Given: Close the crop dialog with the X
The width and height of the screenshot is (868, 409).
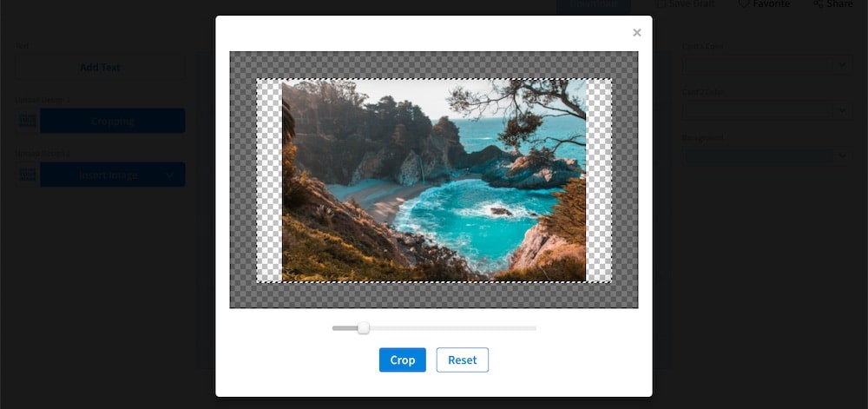Looking at the screenshot, I should (636, 33).
